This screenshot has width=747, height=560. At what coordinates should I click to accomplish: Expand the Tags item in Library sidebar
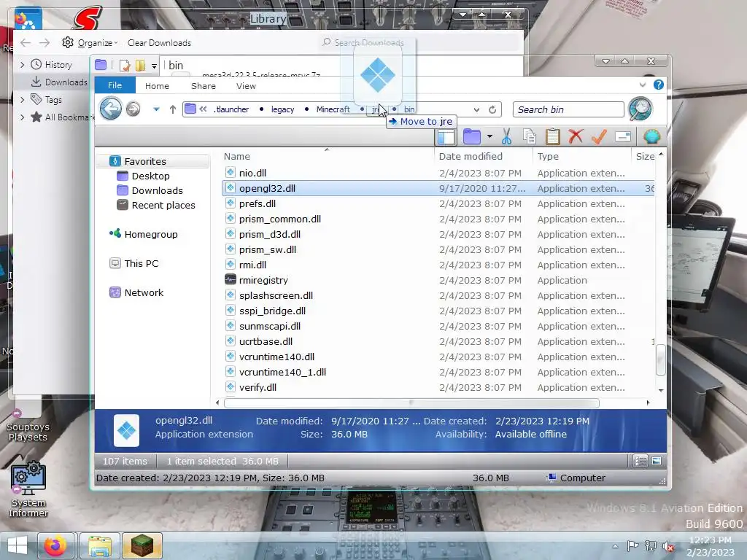(22, 99)
